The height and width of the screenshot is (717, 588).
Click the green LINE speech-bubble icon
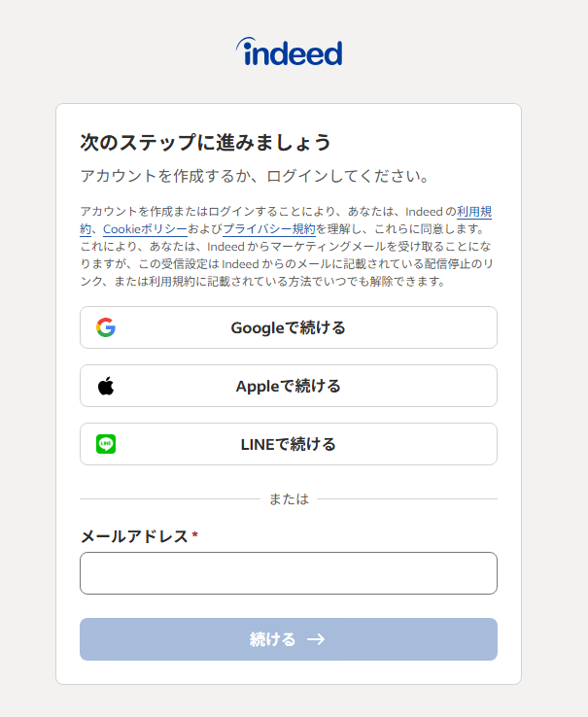pyautogui.click(x=106, y=444)
